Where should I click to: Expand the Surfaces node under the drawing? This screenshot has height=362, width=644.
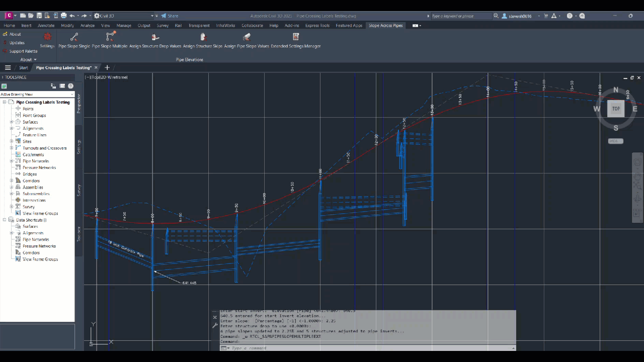[x=12, y=122]
